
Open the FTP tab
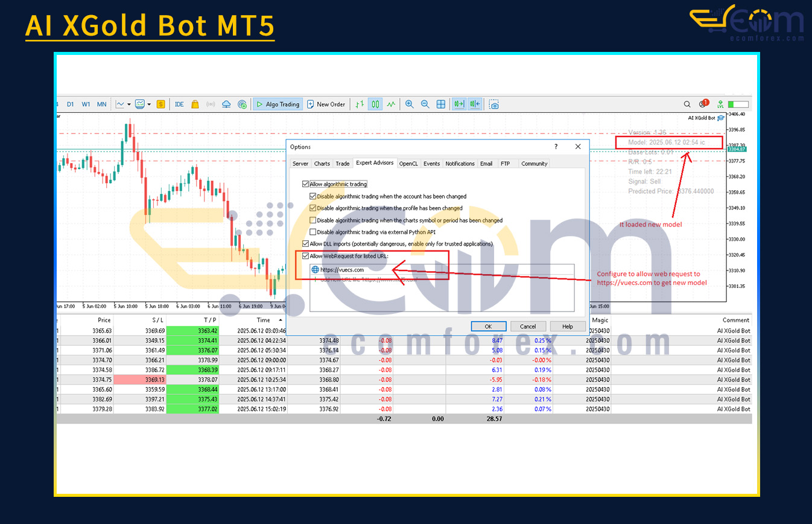click(x=506, y=164)
